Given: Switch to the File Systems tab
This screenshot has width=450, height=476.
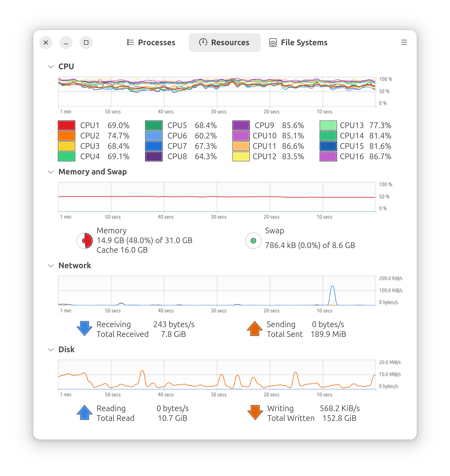Looking at the screenshot, I should (298, 43).
